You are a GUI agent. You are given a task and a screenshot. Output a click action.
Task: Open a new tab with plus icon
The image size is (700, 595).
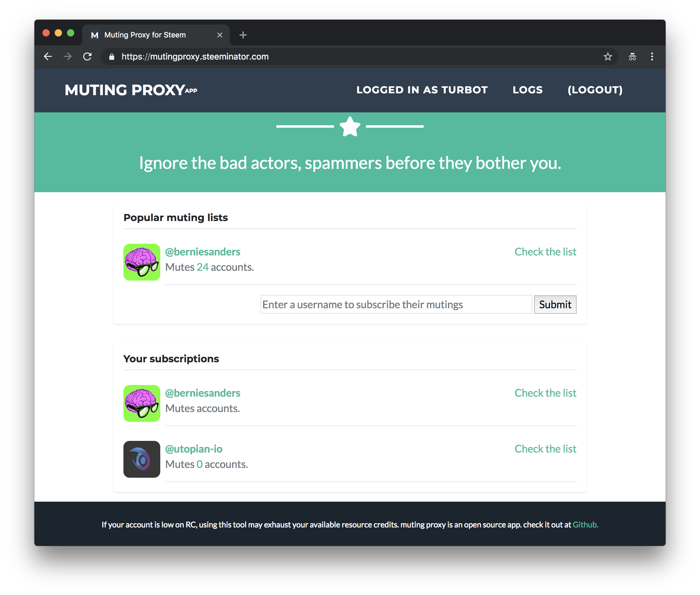243,35
